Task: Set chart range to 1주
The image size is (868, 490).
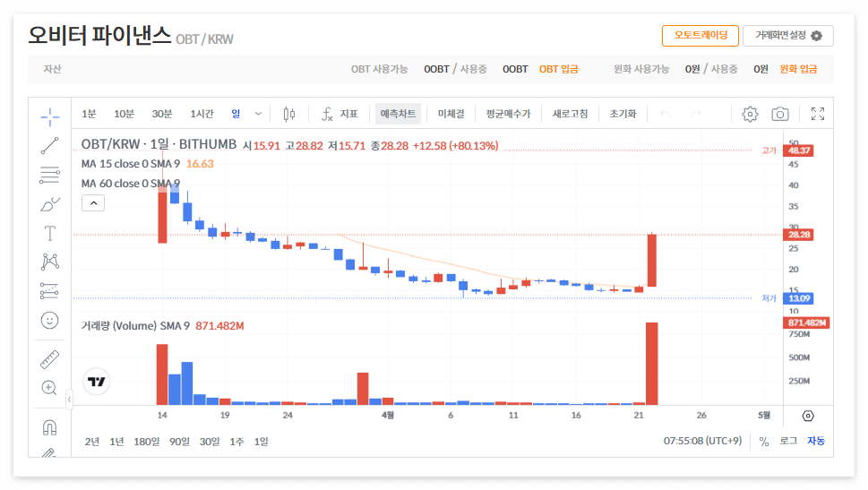Action: coord(236,442)
